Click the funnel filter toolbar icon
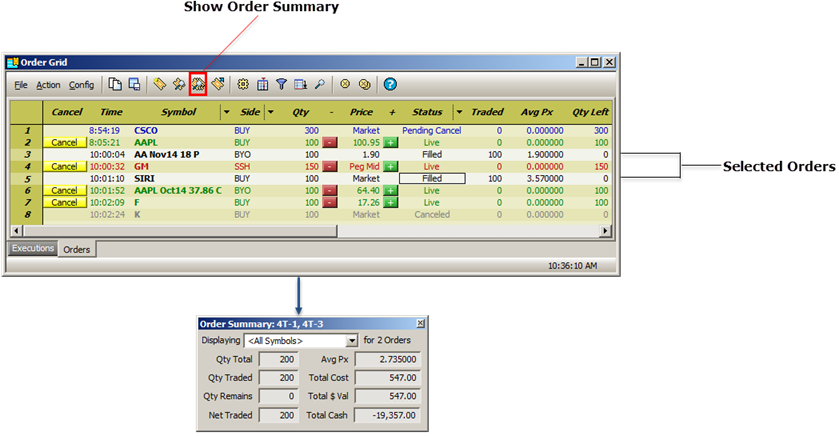 (x=281, y=84)
